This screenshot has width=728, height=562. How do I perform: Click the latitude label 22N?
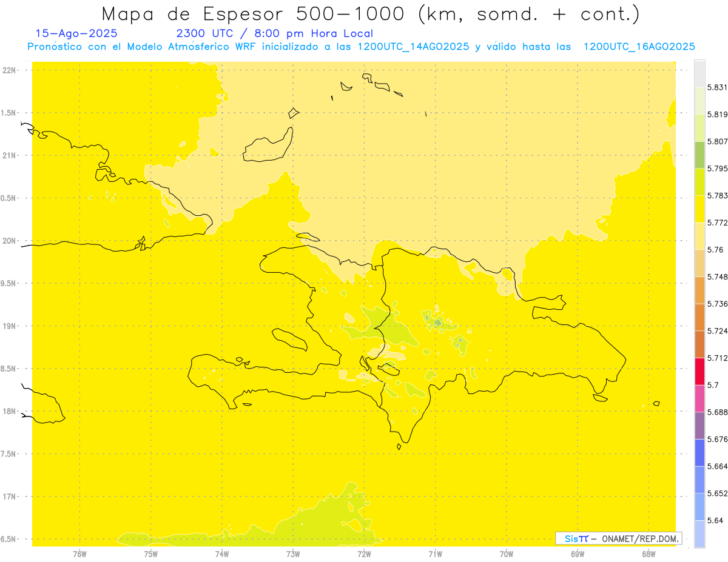click(x=9, y=70)
